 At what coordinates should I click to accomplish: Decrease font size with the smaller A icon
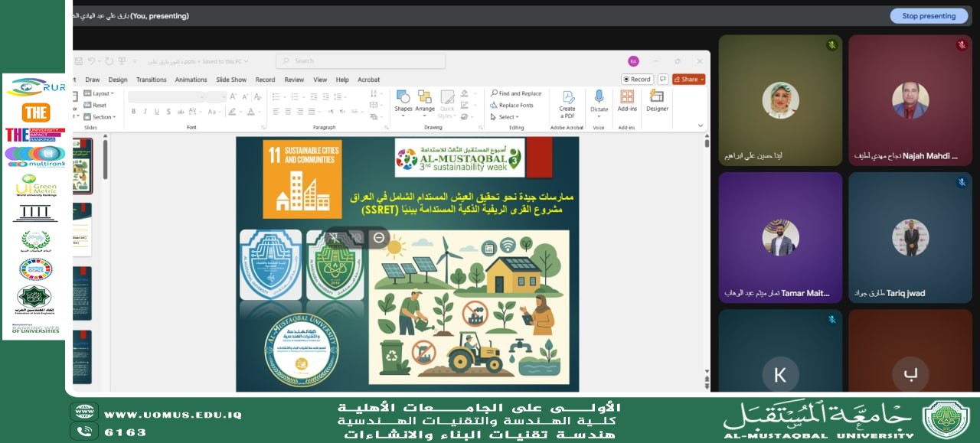click(x=245, y=96)
